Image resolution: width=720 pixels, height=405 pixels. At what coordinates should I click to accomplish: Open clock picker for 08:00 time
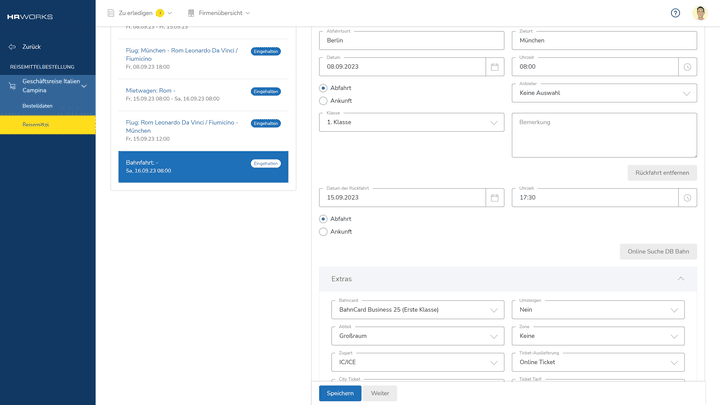(x=686, y=67)
